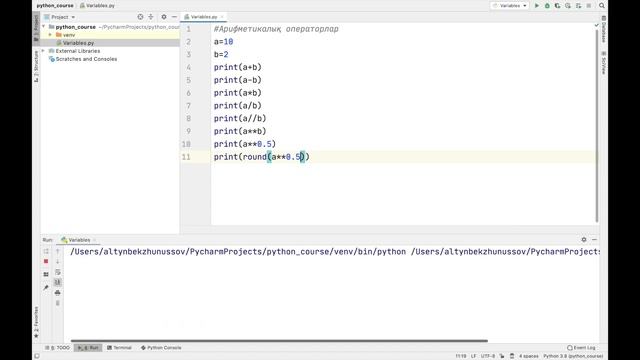
Task: Click python_course breadcrumb in navigation bar
Action: click(55, 6)
